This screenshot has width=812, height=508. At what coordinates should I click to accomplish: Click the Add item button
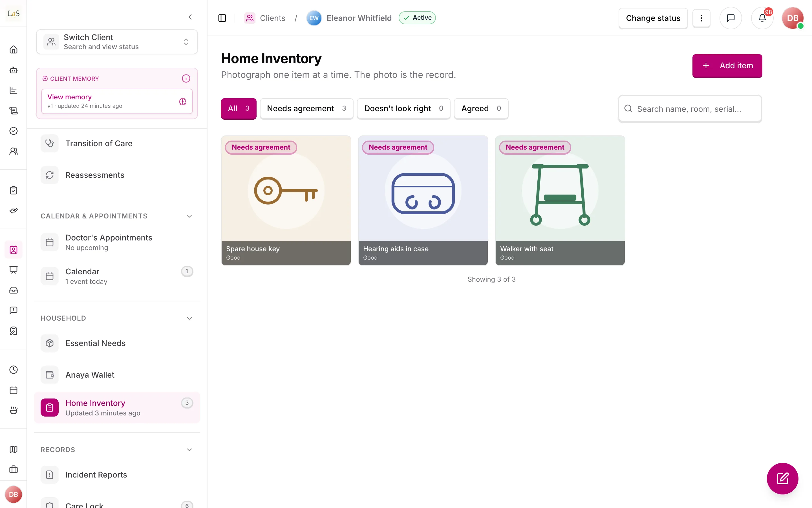tap(727, 65)
